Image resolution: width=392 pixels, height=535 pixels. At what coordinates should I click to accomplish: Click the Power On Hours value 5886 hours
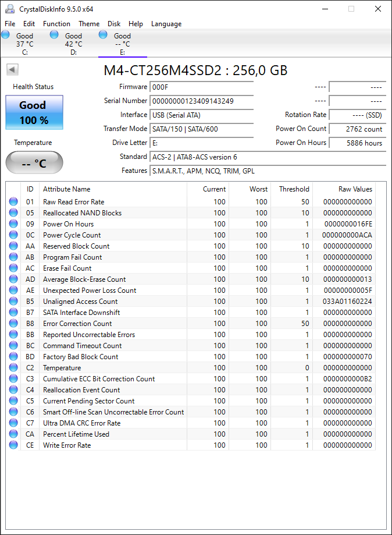coord(357,143)
